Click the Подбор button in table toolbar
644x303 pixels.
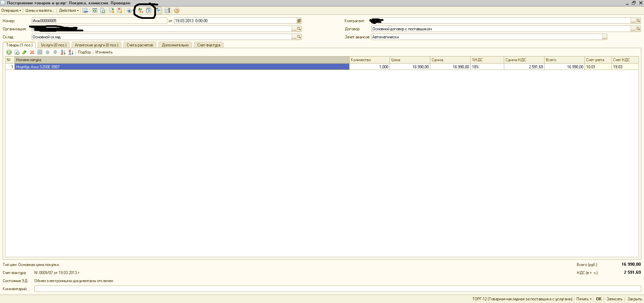(x=84, y=52)
